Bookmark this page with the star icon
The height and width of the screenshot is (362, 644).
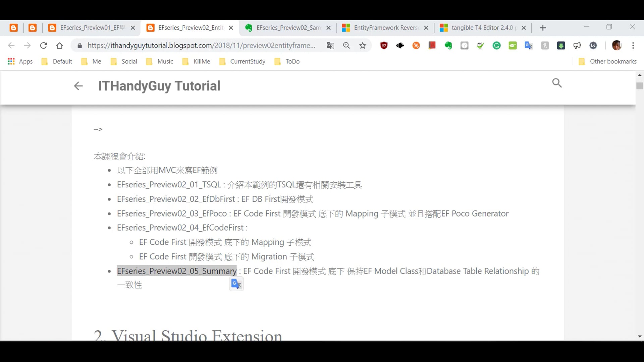(x=363, y=46)
